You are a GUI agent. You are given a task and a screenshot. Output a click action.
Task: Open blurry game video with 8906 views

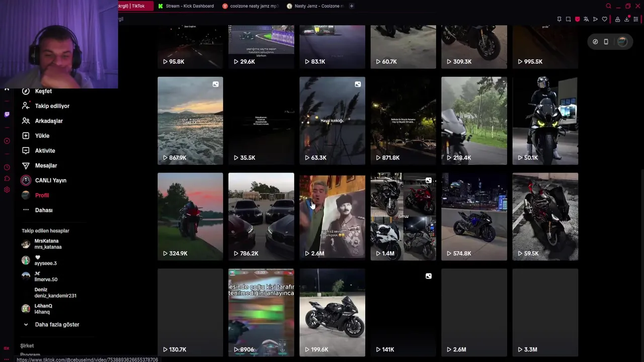click(261, 313)
